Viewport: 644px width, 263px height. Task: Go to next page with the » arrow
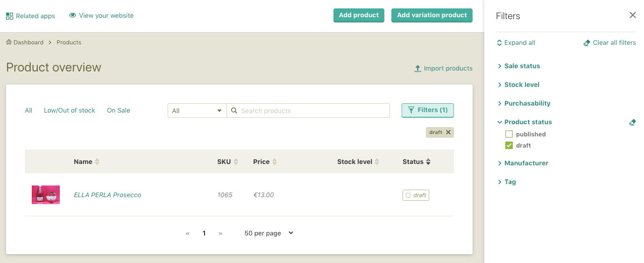click(220, 233)
